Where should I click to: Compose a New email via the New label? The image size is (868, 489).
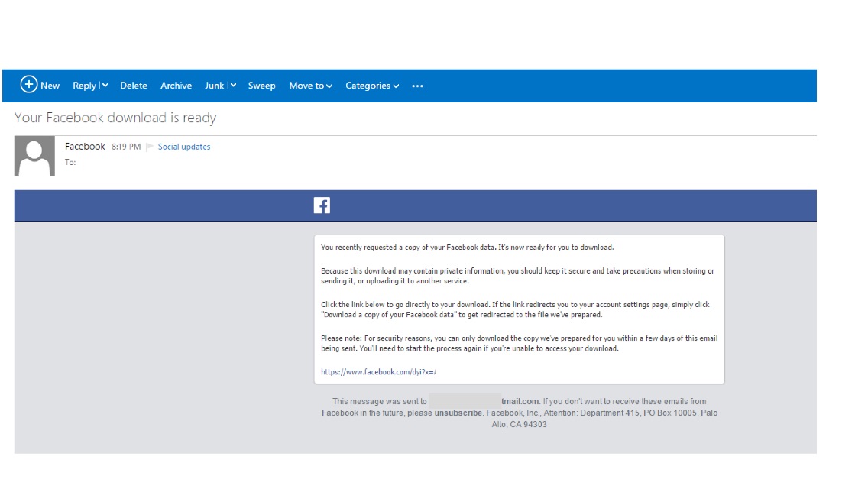point(50,86)
